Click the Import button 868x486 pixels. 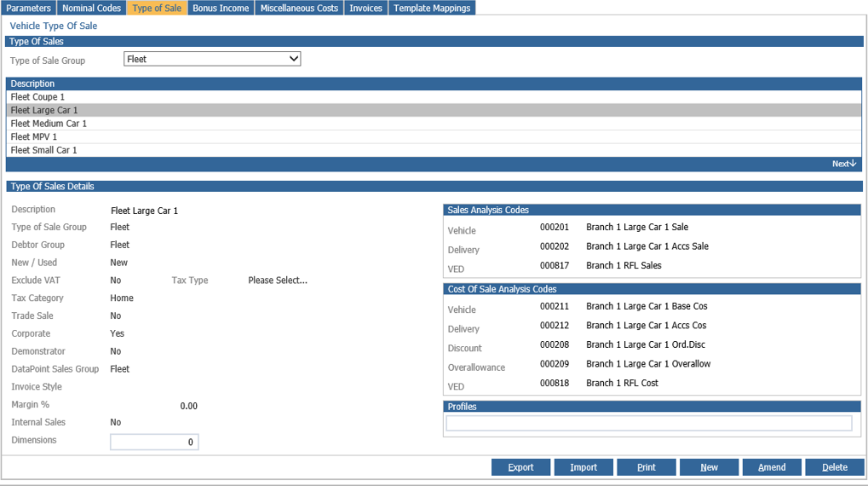pyautogui.click(x=583, y=467)
